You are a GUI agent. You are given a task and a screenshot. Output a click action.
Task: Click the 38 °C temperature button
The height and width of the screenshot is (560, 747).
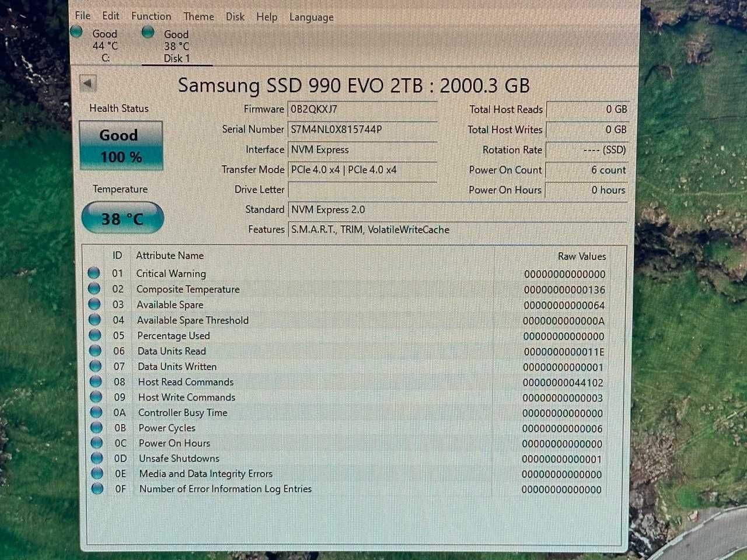(x=122, y=218)
